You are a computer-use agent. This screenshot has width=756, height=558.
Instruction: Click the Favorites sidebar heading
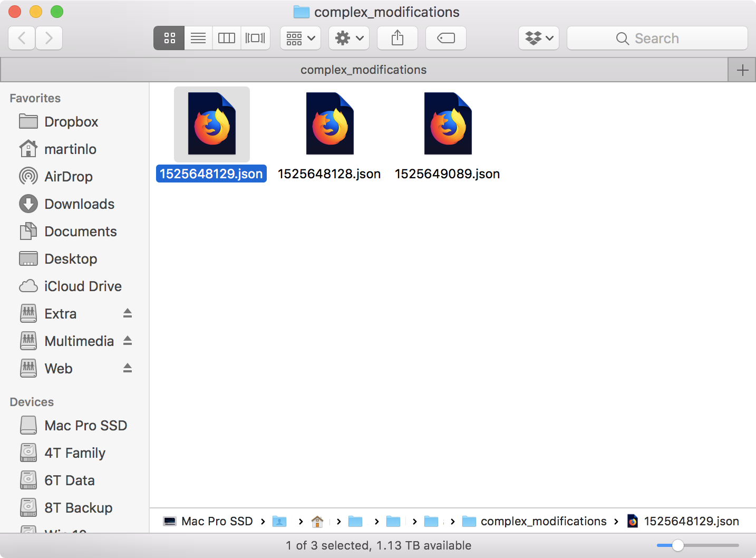click(35, 98)
